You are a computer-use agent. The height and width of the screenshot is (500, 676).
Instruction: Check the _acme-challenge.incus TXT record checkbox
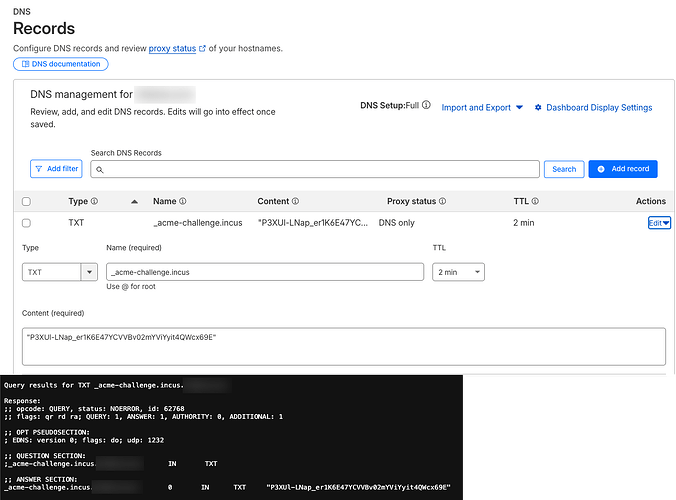26,223
